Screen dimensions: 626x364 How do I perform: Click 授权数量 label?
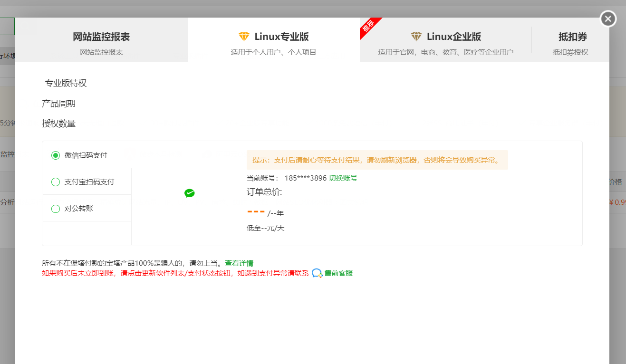tap(58, 124)
